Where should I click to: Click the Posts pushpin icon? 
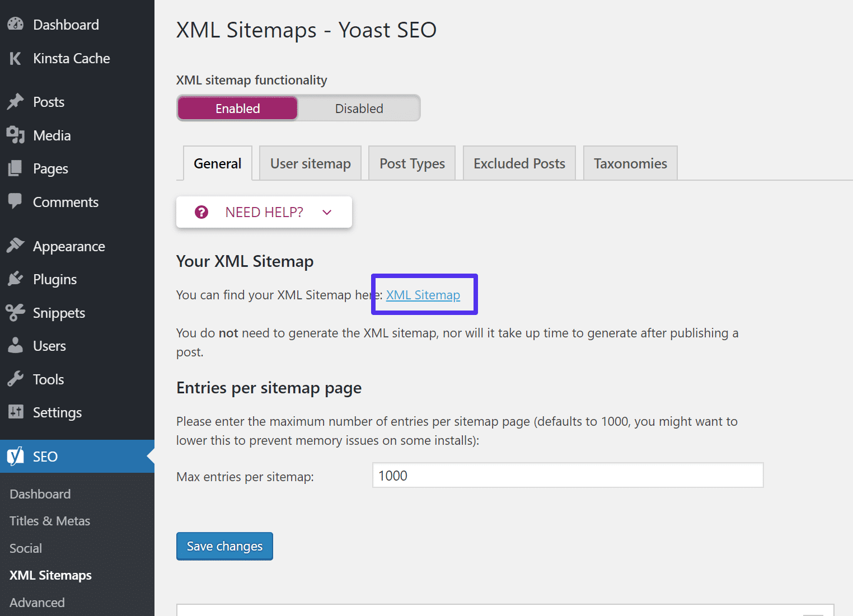(x=16, y=102)
